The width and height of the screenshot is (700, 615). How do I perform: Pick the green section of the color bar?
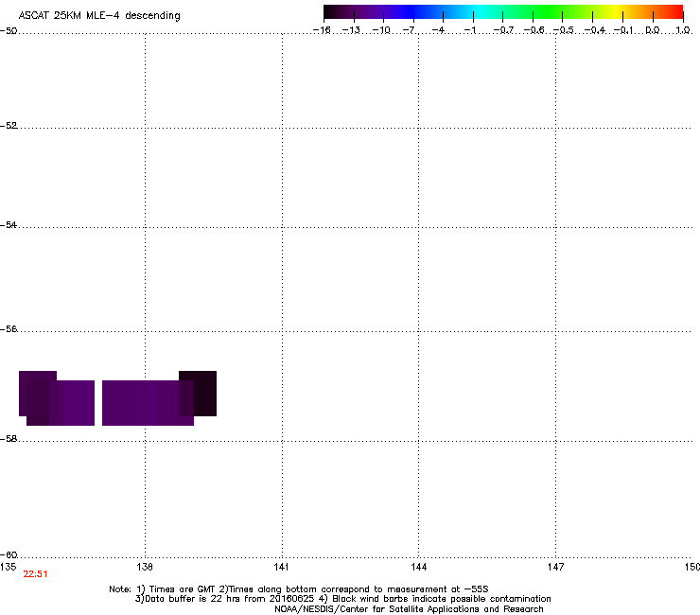tap(549, 12)
